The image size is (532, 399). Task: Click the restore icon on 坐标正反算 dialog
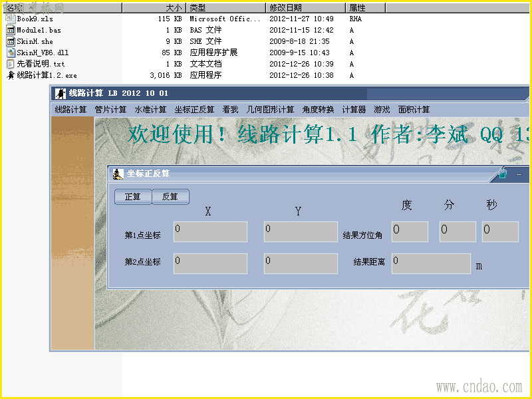point(502,174)
